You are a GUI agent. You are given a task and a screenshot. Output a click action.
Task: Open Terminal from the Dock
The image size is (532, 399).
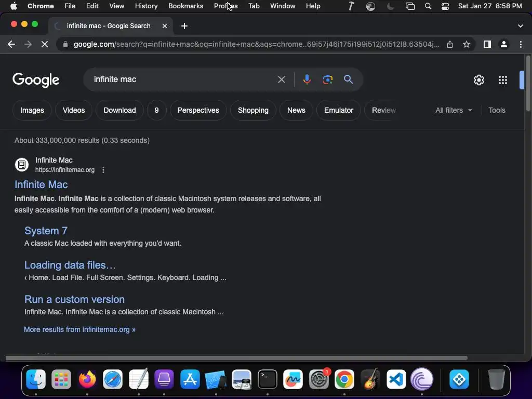tap(268, 379)
